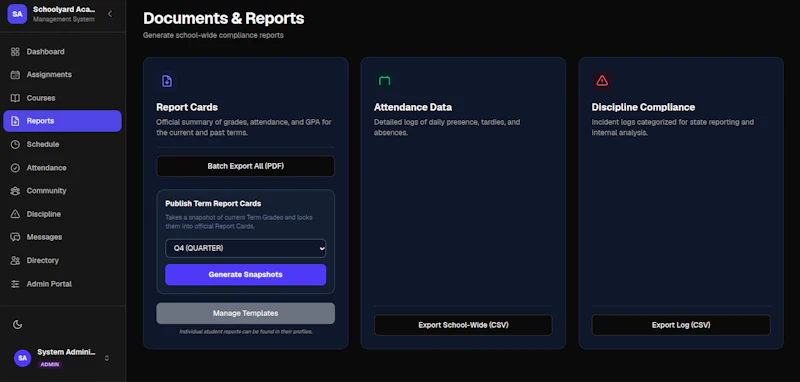800x382 pixels.
Task: Click the Reports document icon in sidebar
Action: (15, 121)
